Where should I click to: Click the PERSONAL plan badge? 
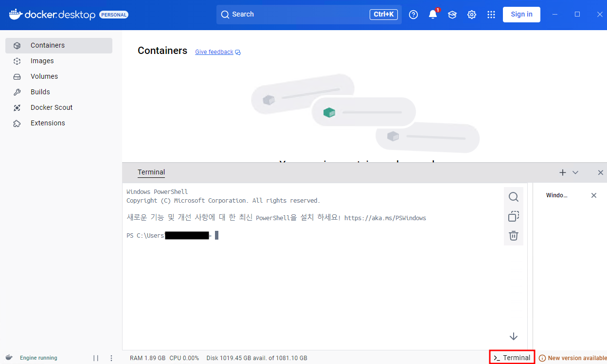pos(114,15)
